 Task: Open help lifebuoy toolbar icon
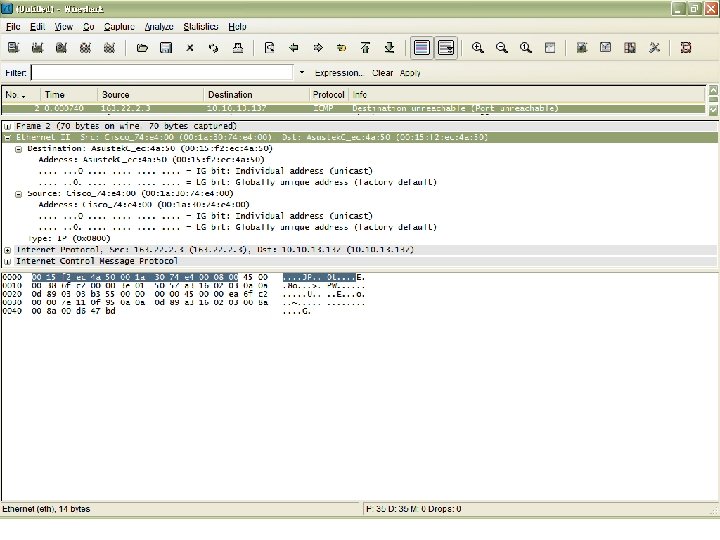click(x=686, y=48)
